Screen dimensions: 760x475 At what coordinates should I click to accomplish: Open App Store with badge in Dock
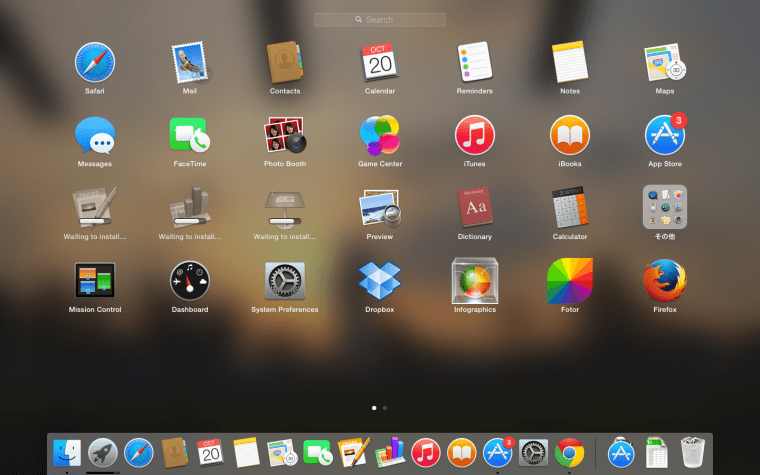point(498,453)
